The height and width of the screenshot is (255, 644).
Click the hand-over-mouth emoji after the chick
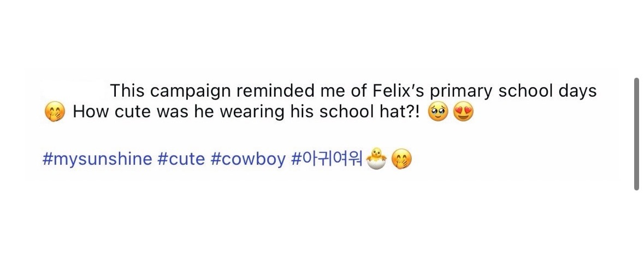click(402, 159)
